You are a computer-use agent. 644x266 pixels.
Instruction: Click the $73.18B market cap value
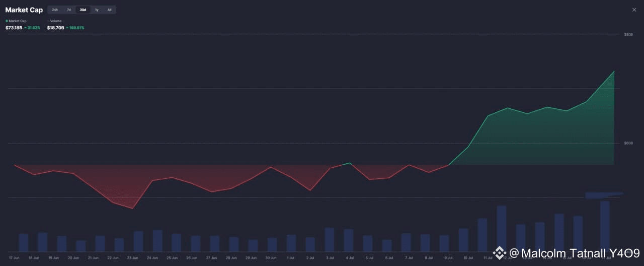point(14,27)
